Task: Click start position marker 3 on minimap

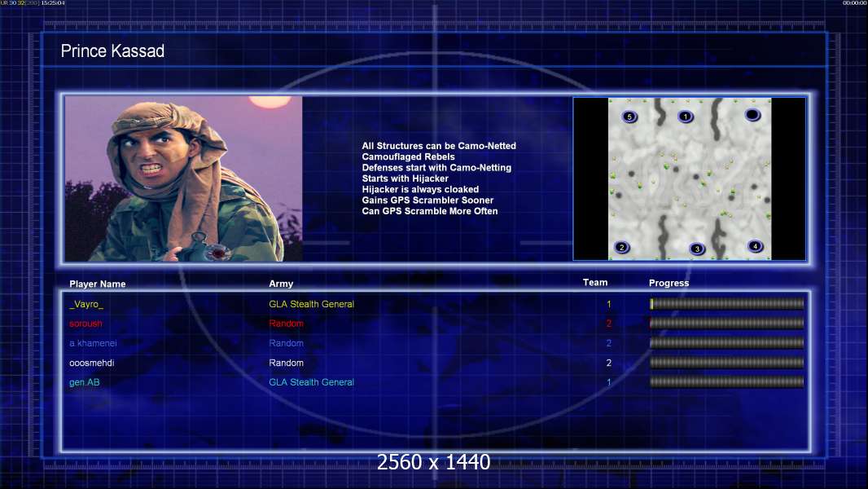Action: 697,249
